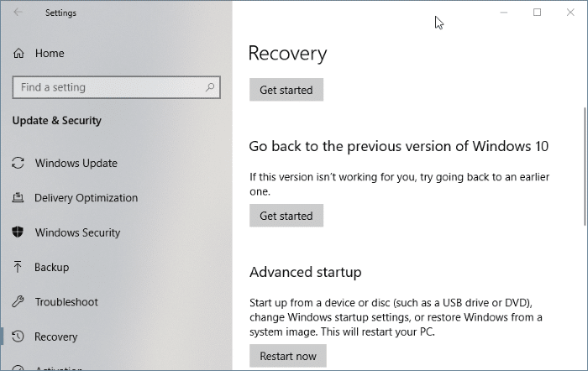Click the Recovery page title
Viewport: 588px width, 371px height.
coord(287,53)
